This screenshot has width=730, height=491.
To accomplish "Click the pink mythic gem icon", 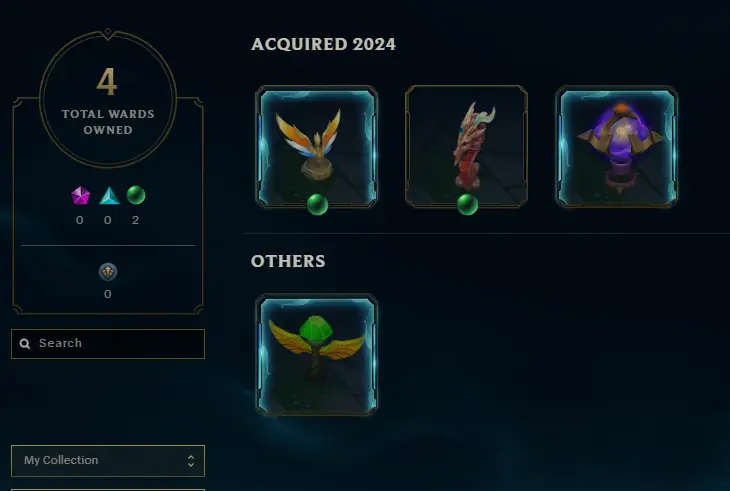I will 81,195.
